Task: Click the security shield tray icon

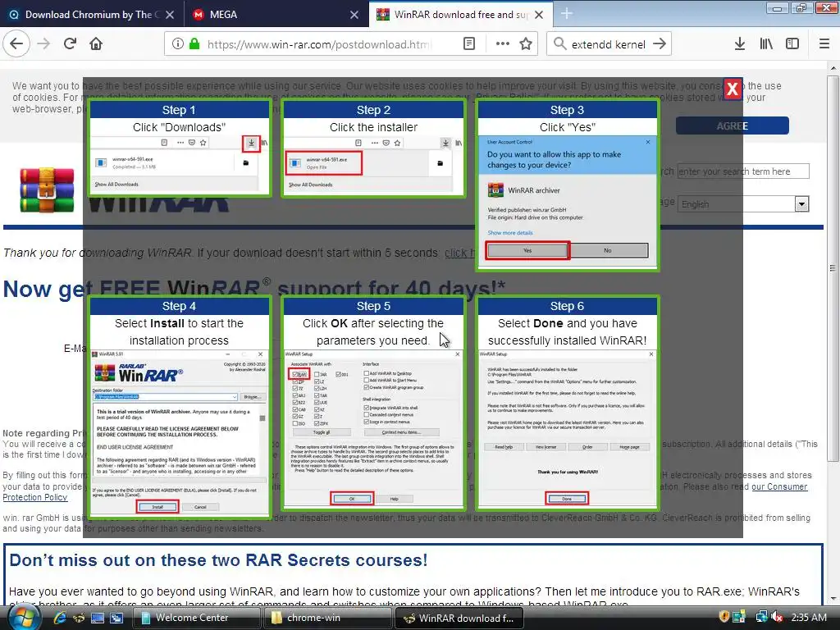Action: (x=724, y=617)
